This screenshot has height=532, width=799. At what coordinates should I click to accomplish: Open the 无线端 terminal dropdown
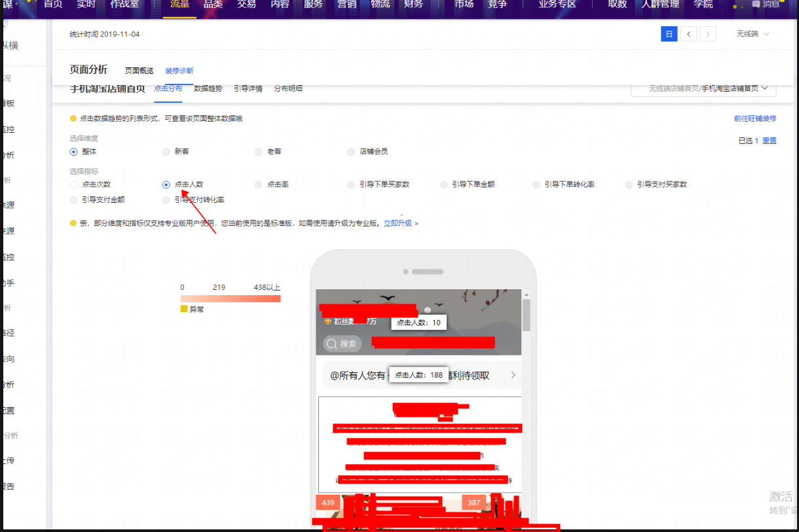pos(753,34)
